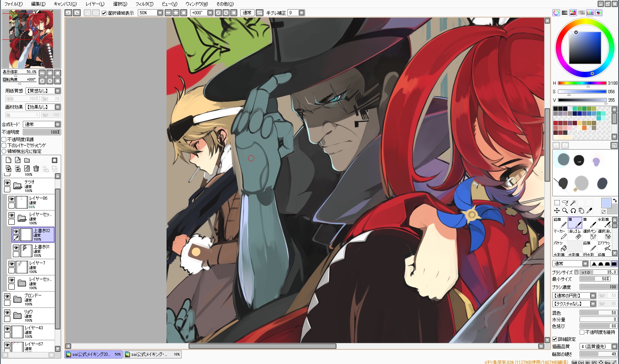This screenshot has height=364, width=619.
Task: Rotate canvas clockwise from top toolbar
Action: pos(226,13)
